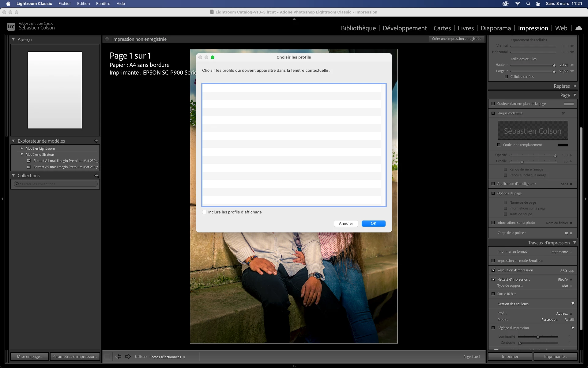This screenshot has height=368, width=588.
Task: Click the cloud sync status icon
Action: click(579, 28)
